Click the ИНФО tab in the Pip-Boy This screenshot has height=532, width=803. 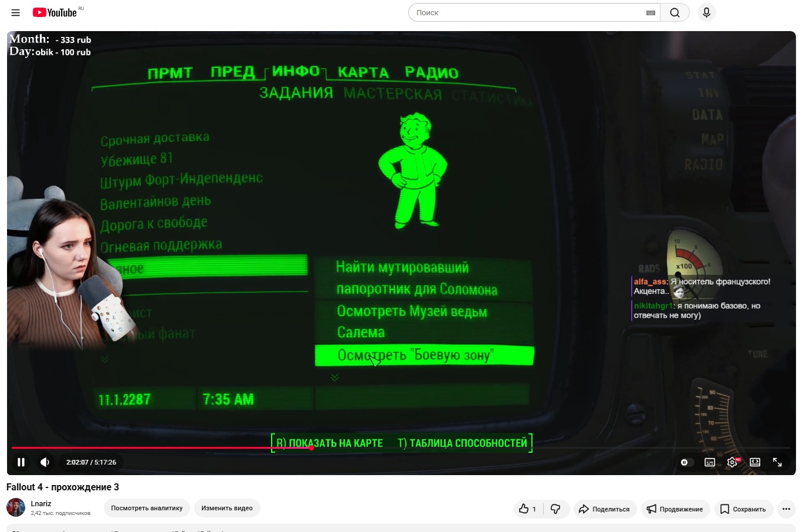click(x=296, y=71)
